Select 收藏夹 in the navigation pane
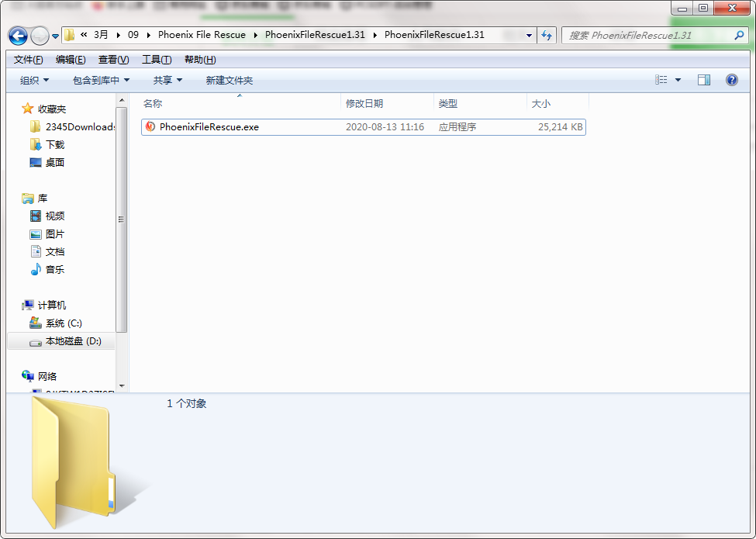Screen dimensions: 756x539 [52, 109]
